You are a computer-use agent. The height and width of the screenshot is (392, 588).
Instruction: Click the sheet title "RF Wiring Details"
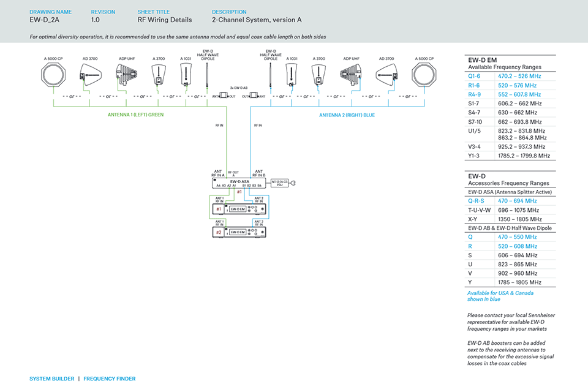[165, 20]
